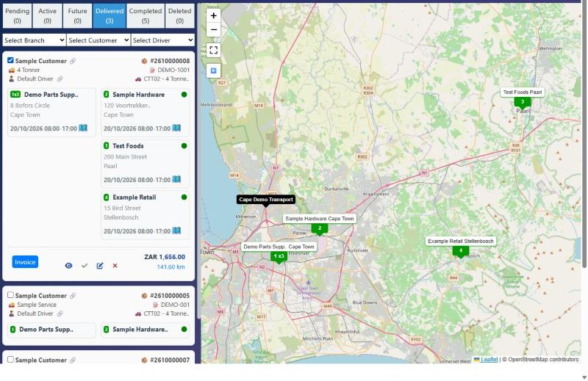Viewport: 588px width, 381px height.
Task: Select the Delivered (3) tab
Action: pyautogui.click(x=109, y=15)
